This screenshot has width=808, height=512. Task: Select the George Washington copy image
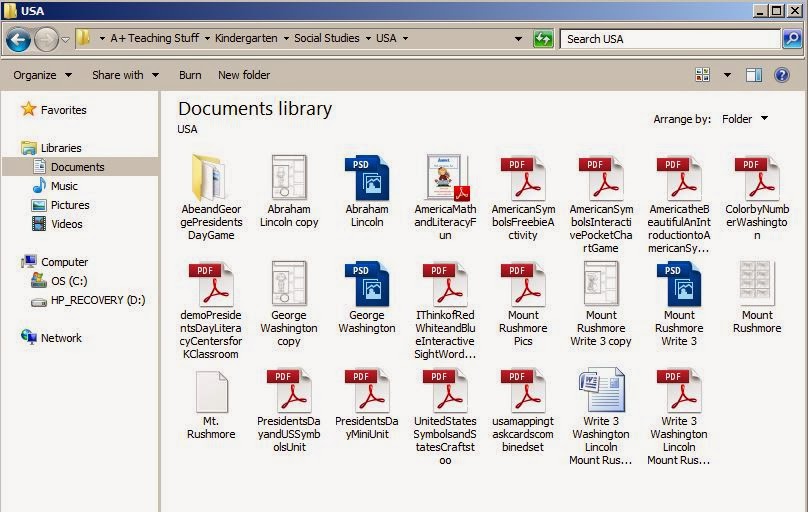pos(289,303)
